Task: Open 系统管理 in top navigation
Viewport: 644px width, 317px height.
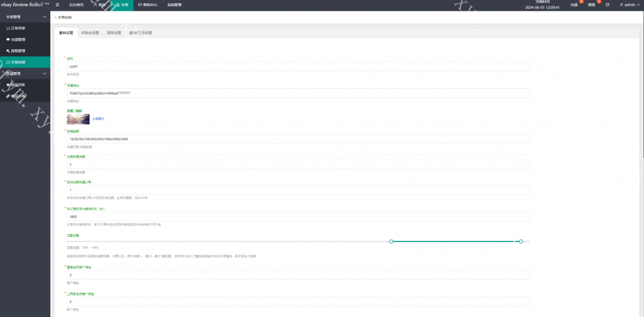Action: tap(174, 5)
